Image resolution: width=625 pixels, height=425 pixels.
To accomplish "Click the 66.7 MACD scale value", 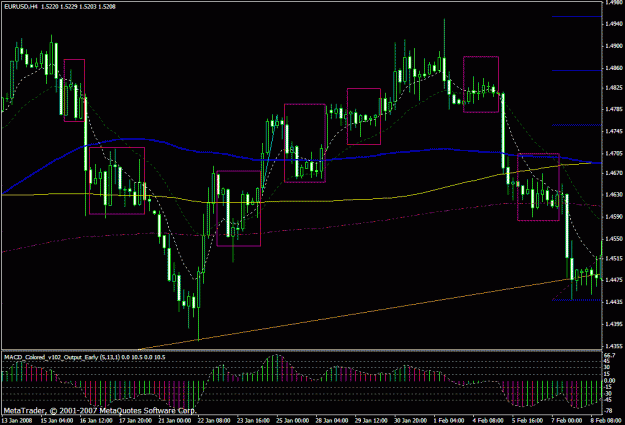I will coord(610,355).
